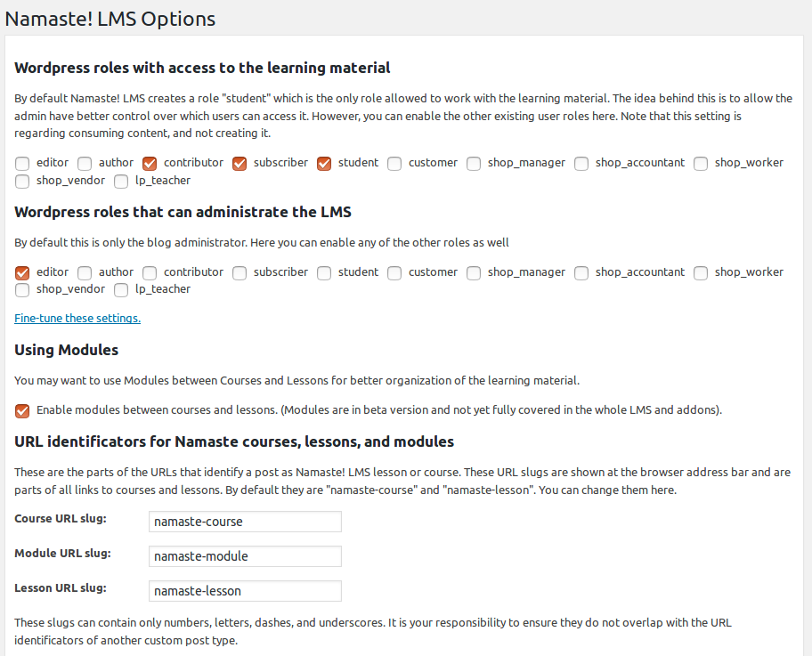Check shop_vendor under roles that administrate LMS
Image resolution: width=812 pixels, height=656 pixels.
pos(22,290)
